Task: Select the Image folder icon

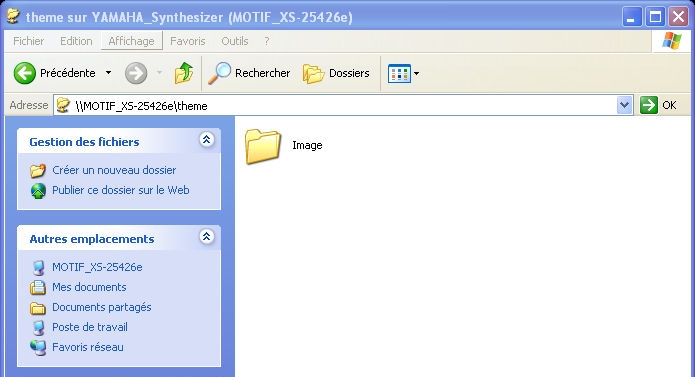Action: point(262,146)
